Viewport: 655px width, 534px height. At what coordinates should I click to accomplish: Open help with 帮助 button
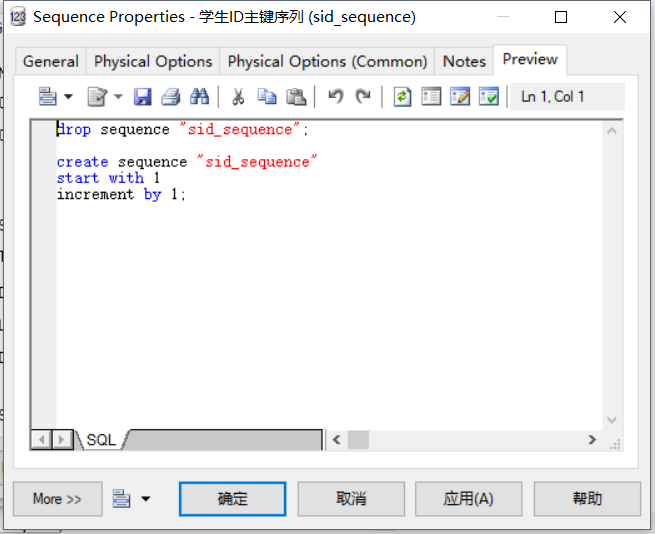pyautogui.click(x=587, y=499)
